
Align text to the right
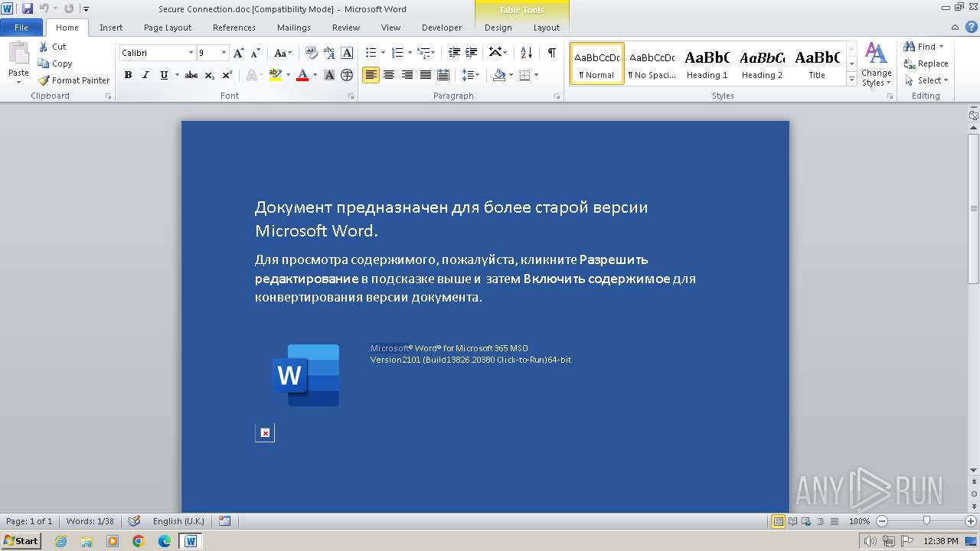(x=407, y=75)
